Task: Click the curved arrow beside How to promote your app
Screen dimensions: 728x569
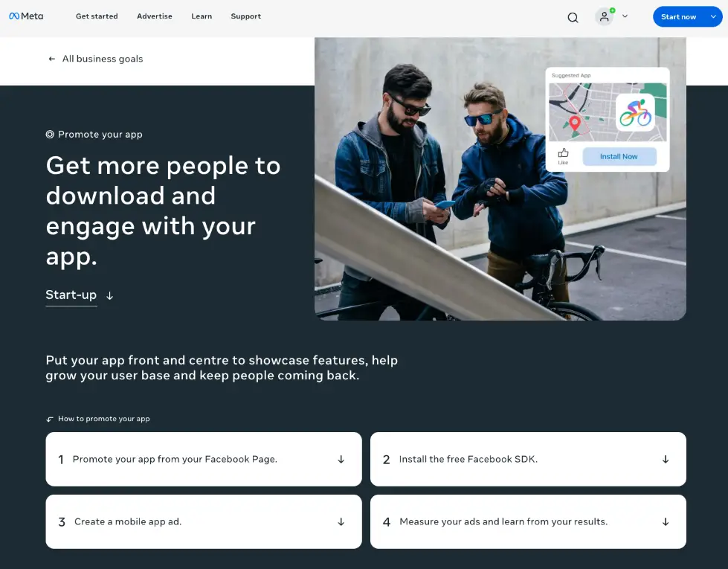Action: [49, 418]
